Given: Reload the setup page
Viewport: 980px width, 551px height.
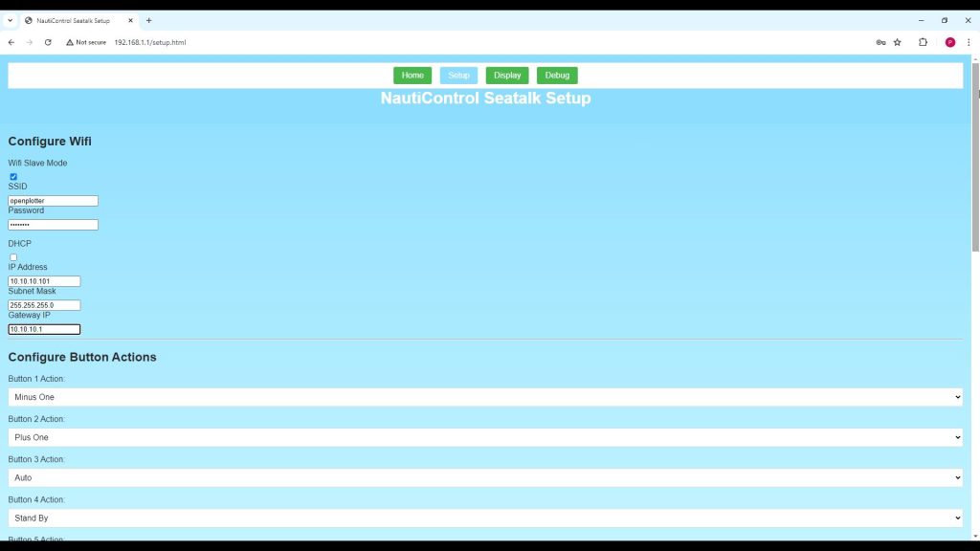Looking at the screenshot, I should pyautogui.click(x=48, y=42).
